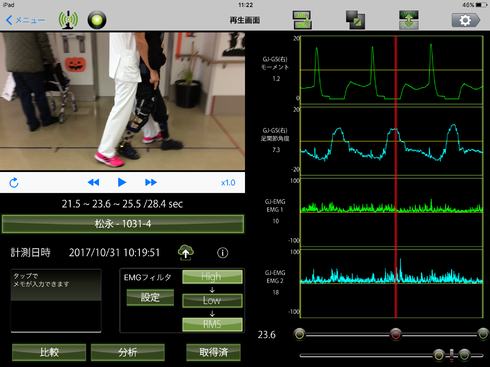Tap the wireless sensor antenna icon
490x367 pixels.
(x=68, y=20)
